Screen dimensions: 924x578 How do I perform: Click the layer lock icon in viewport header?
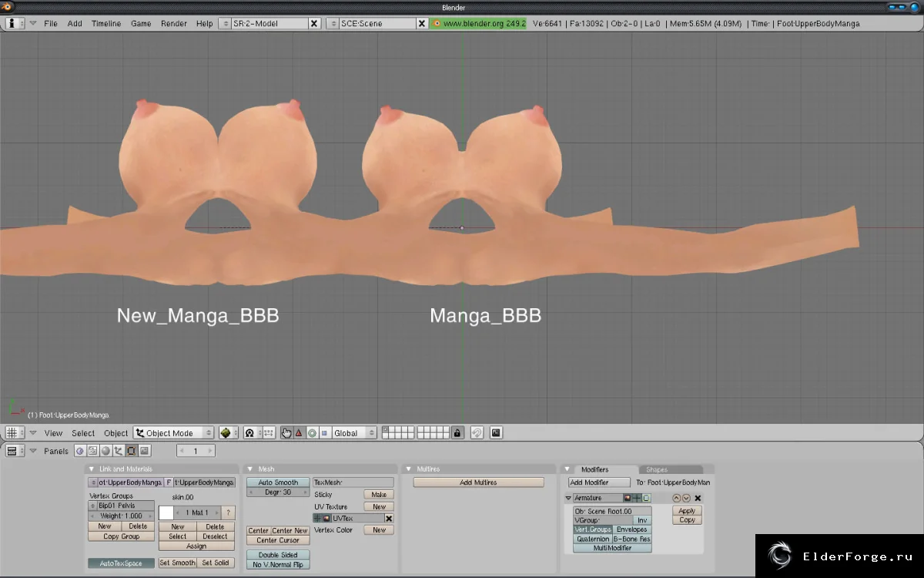tap(458, 433)
